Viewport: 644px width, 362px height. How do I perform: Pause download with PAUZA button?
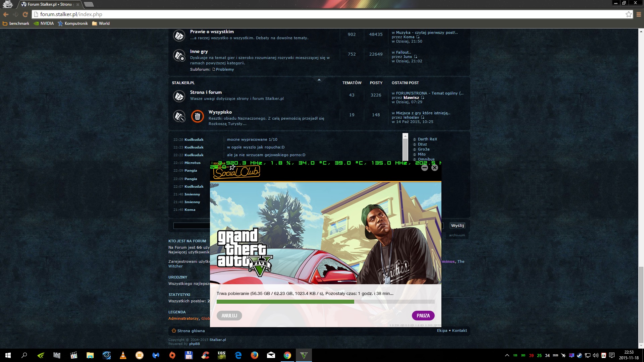[x=423, y=316]
